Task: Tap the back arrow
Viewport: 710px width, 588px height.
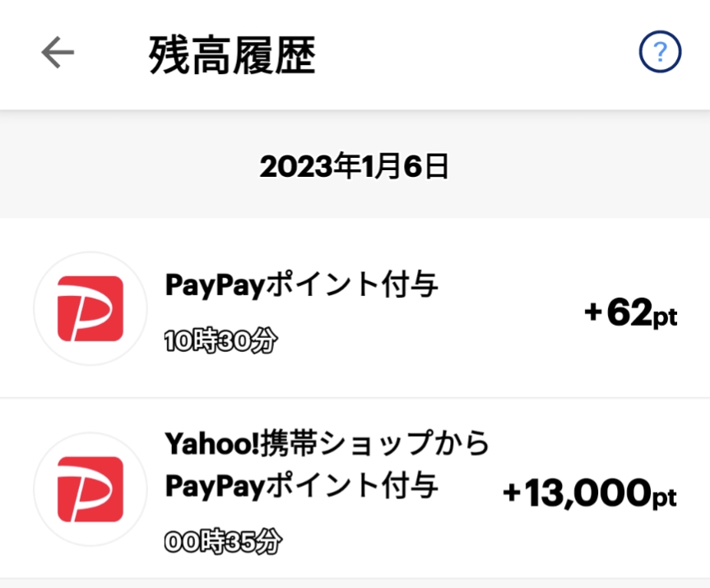Action: point(58,53)
